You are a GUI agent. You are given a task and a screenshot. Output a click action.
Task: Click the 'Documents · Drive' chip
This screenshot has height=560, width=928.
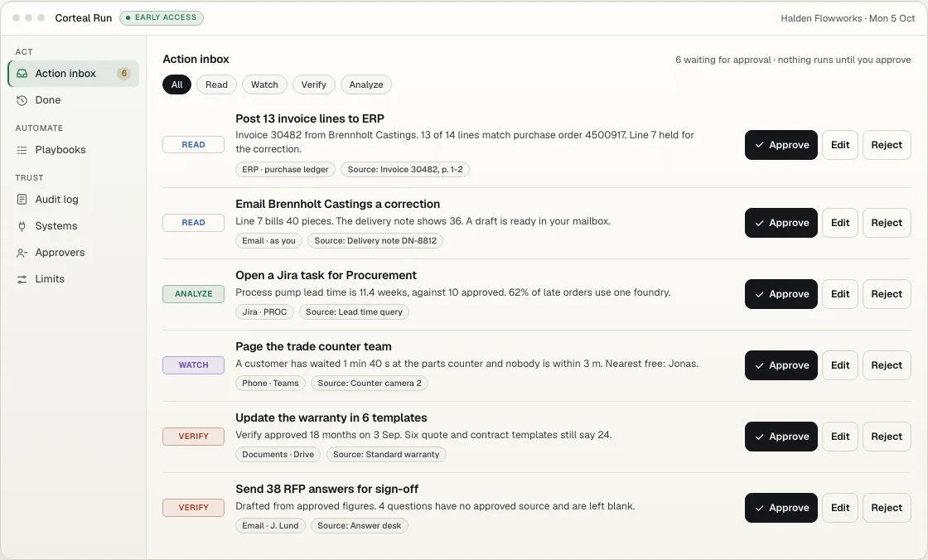click(x=278, y=455)
